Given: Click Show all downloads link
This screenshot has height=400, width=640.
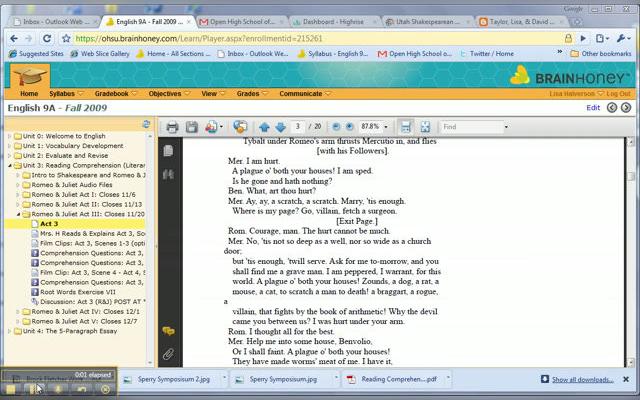Looking at the screenshot, I should (582, 379).
